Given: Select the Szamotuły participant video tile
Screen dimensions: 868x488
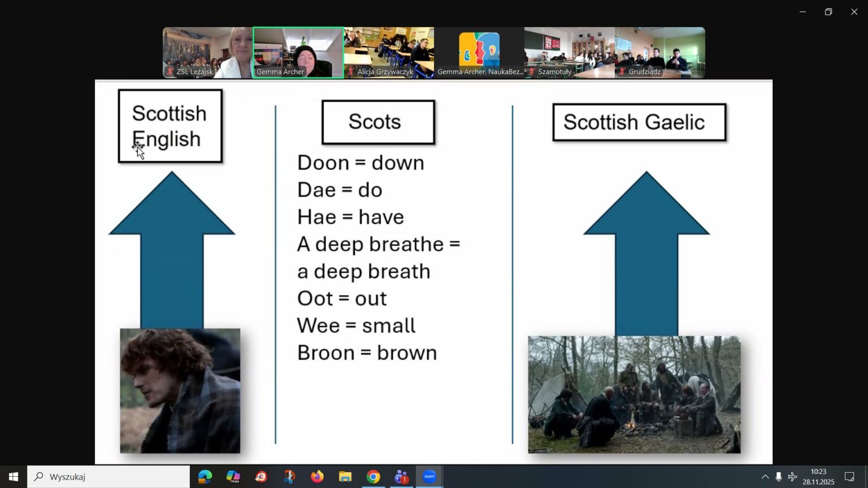Looking at the screenshot, I should (x=570, y=53).
